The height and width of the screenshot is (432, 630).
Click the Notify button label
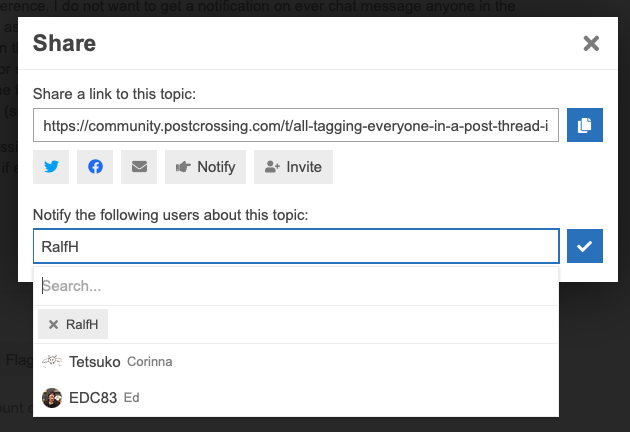click(x=216, y=167)
